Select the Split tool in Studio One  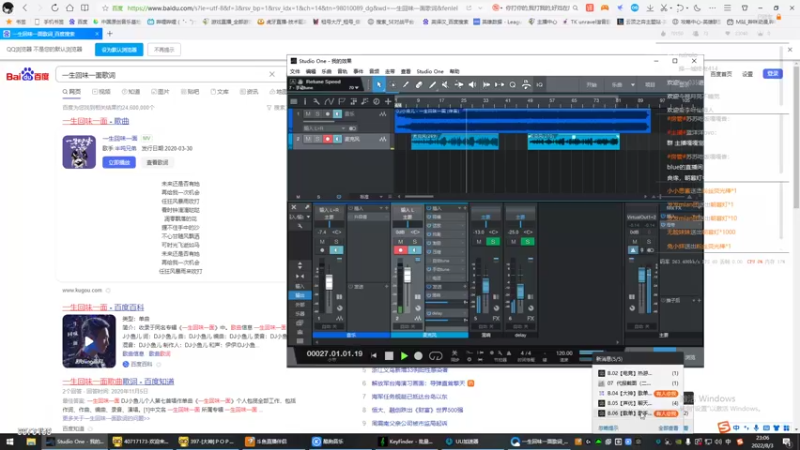(x=406, y=85)
